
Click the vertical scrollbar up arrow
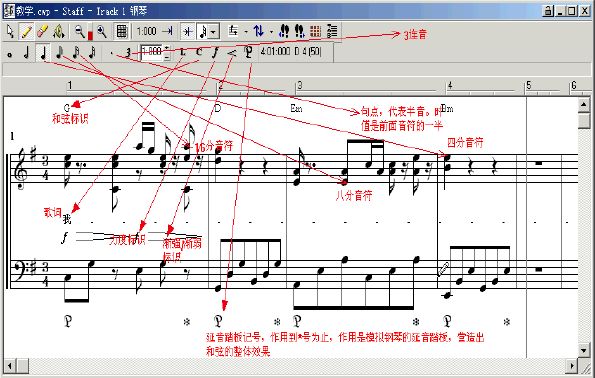pyautogui.click(x=584, y=105)
